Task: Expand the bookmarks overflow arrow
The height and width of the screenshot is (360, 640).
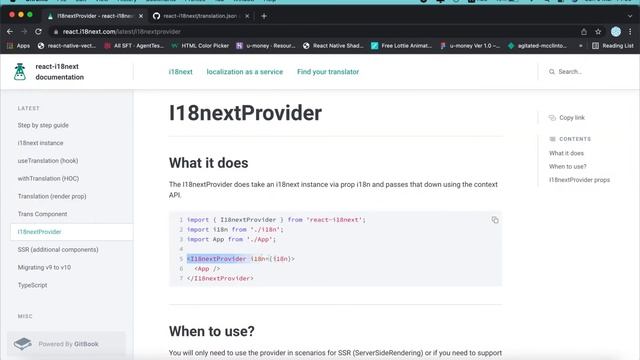Action: point(580,46)
